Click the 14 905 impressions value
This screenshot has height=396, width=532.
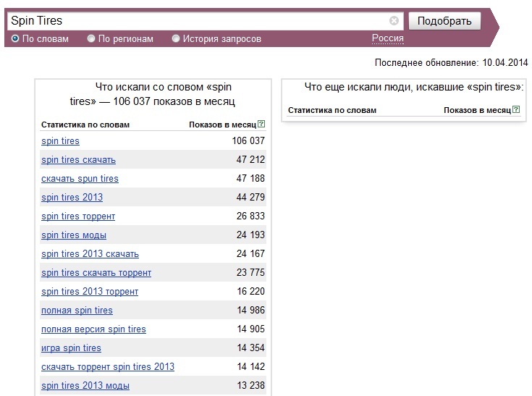click(x=250, y=329)
